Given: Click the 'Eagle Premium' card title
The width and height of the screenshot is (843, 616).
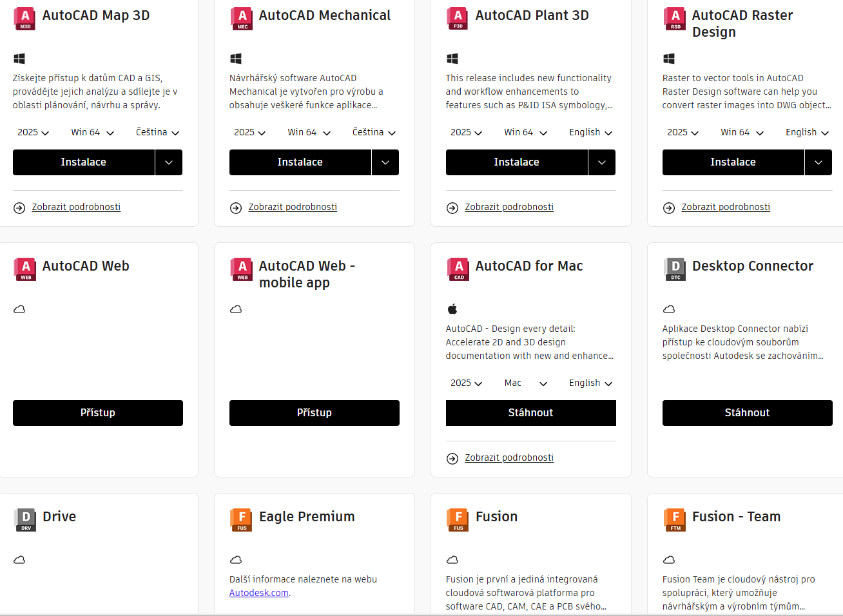Looking at the screenshot, I should click(307, 517).
